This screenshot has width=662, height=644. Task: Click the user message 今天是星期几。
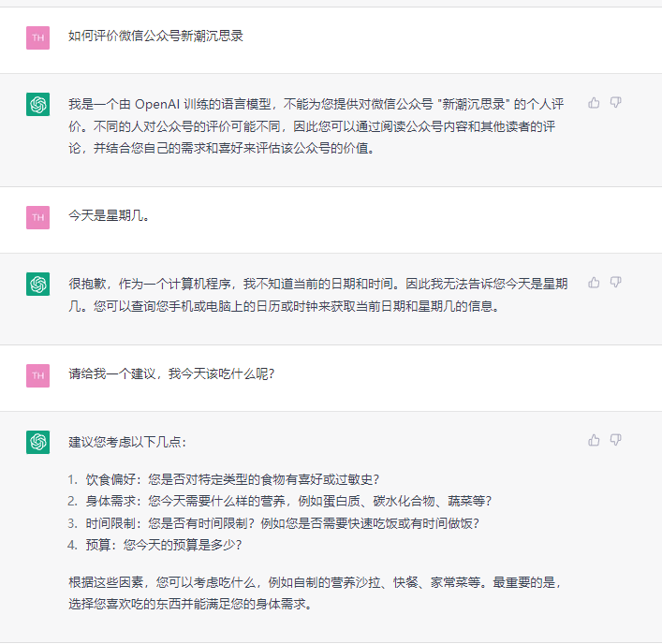[x=109, y=216]
